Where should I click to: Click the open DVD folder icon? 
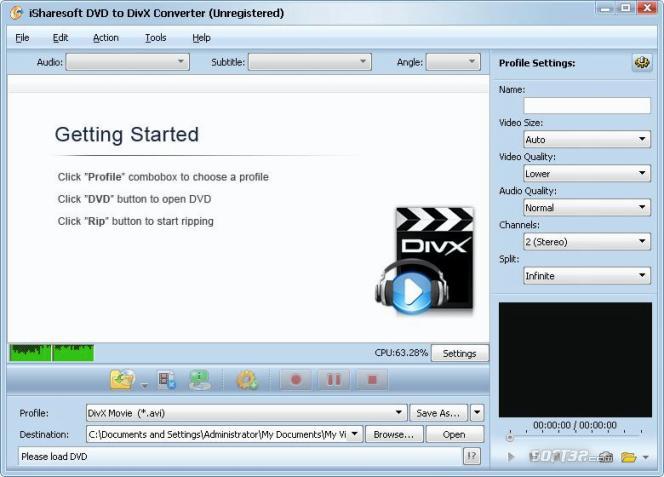[122, 379]
